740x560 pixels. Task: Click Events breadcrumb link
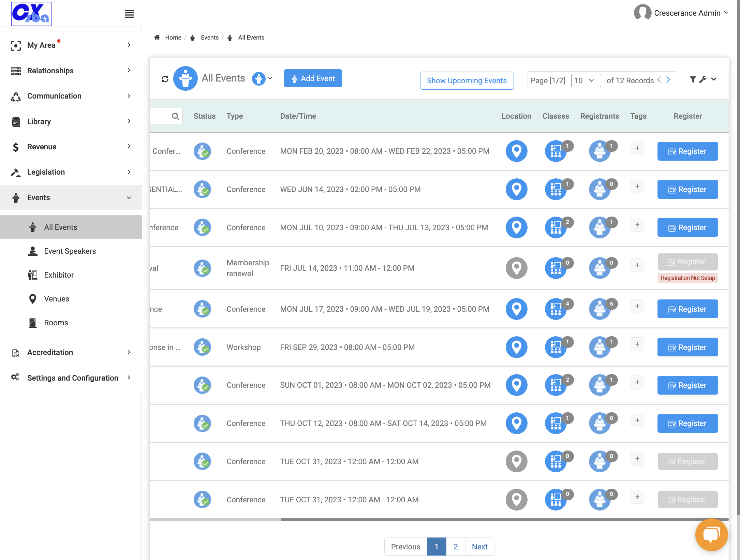209,38
